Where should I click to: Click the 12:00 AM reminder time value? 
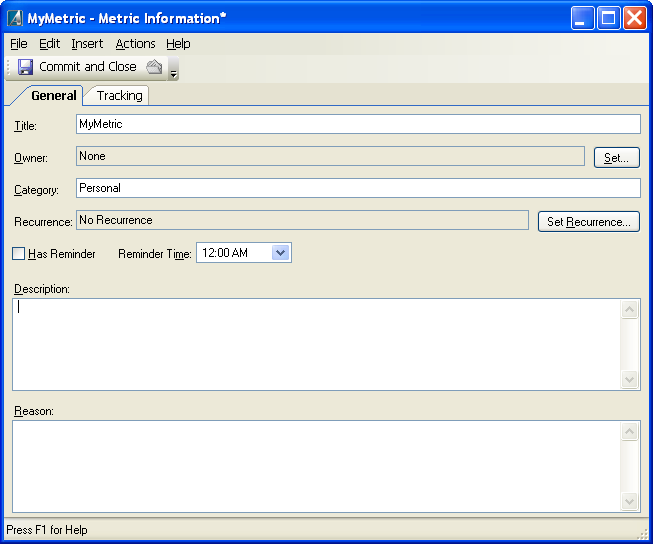pos(225,253)
